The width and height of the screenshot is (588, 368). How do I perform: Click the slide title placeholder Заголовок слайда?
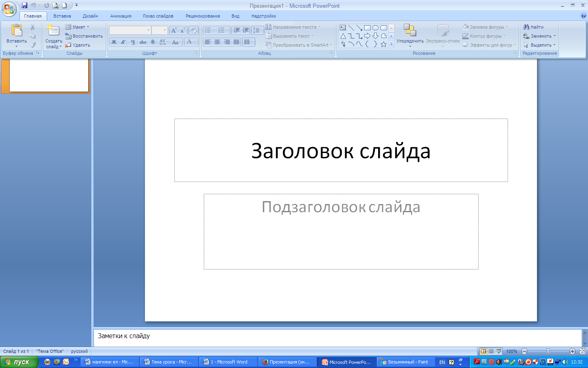pos(341,150)
